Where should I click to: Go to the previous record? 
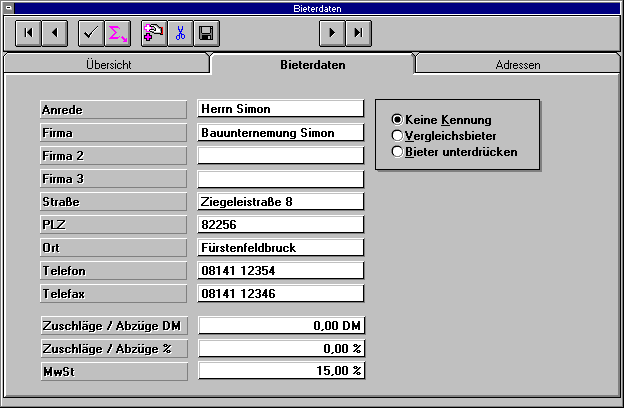click(x=54, y=33)
